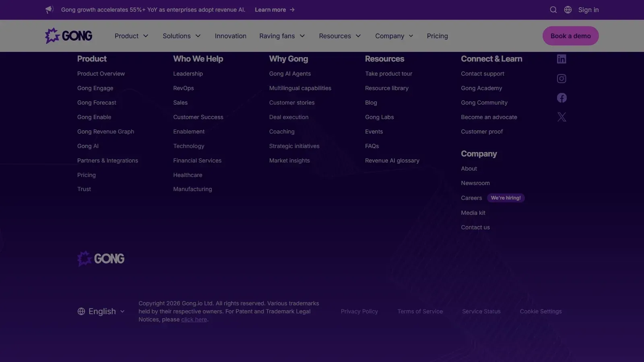The height and width of the screenshot is (362, 644).
Task: Expand the Resources navigation menu
Action: [340, 36]
